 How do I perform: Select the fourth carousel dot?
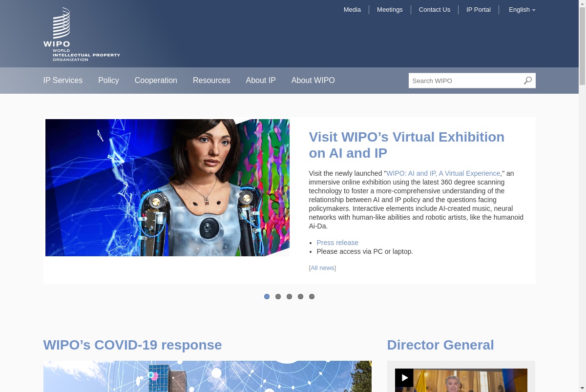coord(300,296)
